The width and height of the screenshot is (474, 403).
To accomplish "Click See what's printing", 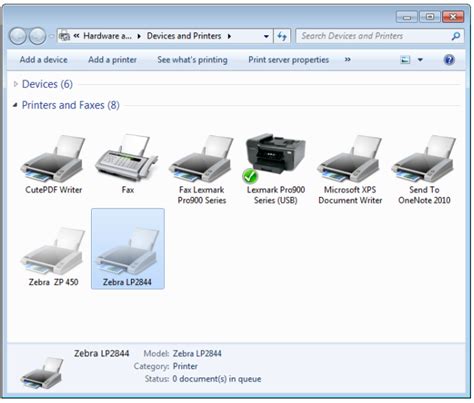I will pos(192,60).
